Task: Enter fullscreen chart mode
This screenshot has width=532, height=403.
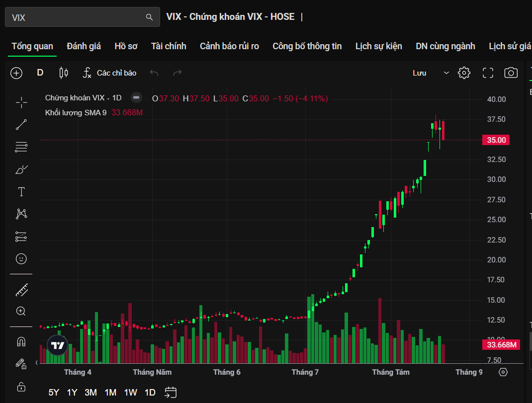Action: (488, 73)
